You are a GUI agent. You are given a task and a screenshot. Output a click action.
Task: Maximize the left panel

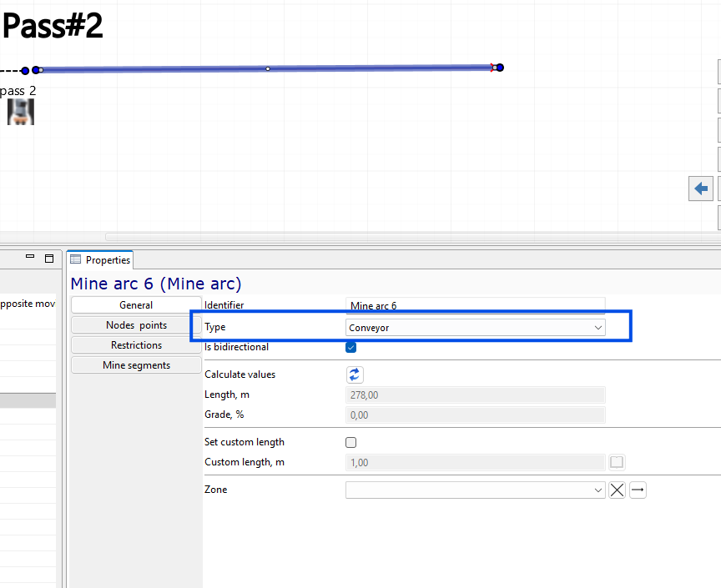pyautogui.click(x=49, y=259)
